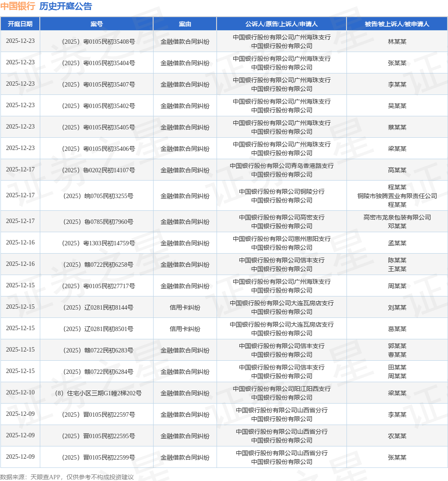The height and width of the screenshot is (481, 448).
Task: Select case number 晋0105民初22597号
Action: click(98, 415)
